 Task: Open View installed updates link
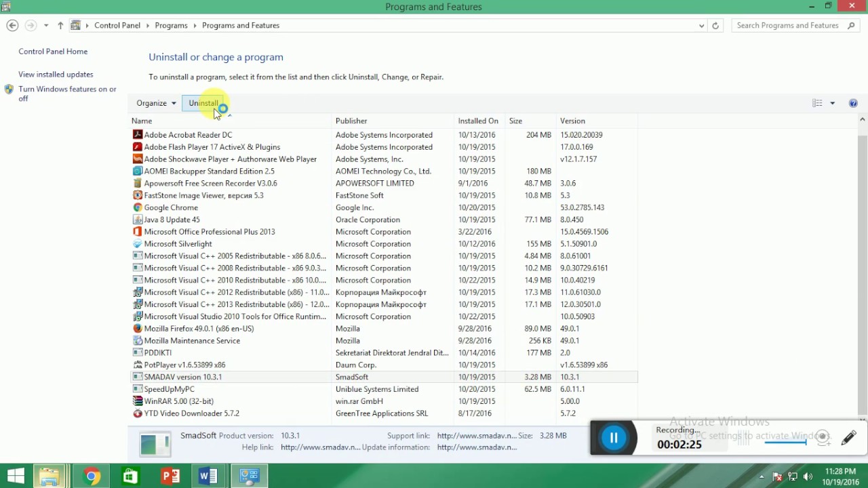[56, 75]
